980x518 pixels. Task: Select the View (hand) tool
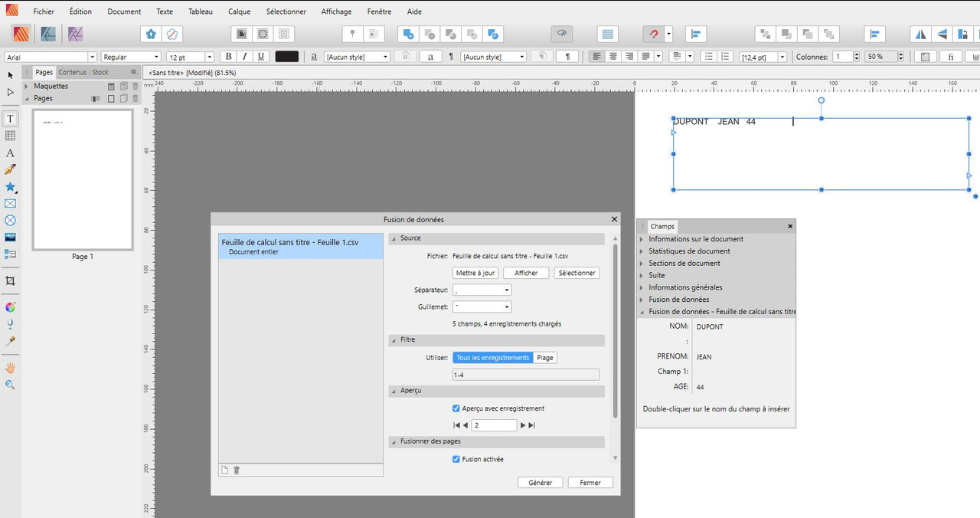pyautogui.click(x=10, y=368)
